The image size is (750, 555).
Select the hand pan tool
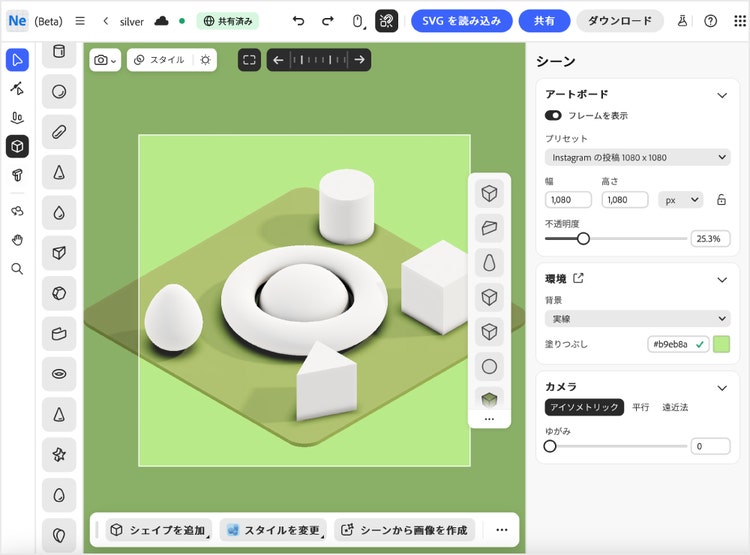pyautogui.click(x=17, y=240)
